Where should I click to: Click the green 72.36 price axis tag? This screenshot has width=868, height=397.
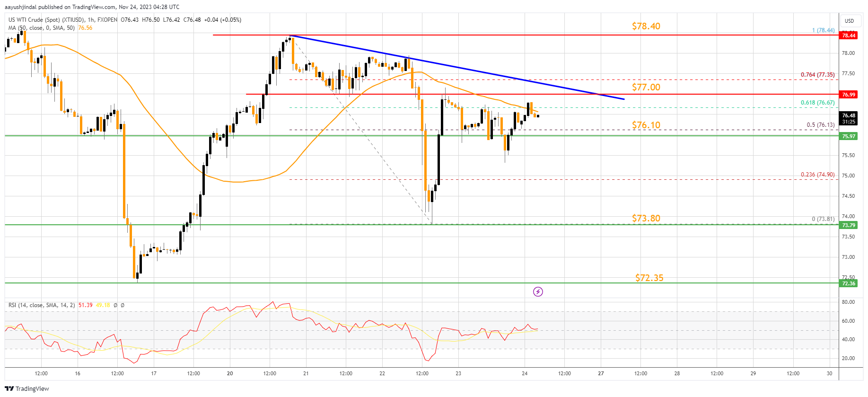pos(849,283)
